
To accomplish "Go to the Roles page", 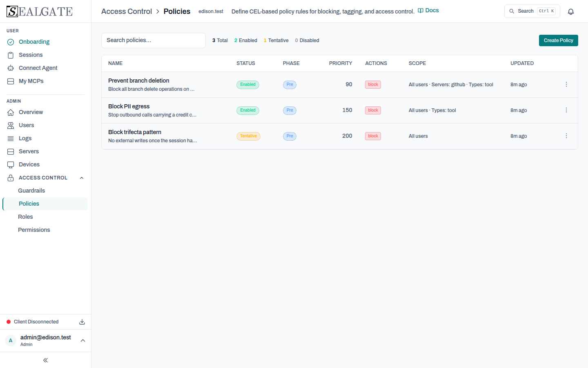I will tap(25, 217).
